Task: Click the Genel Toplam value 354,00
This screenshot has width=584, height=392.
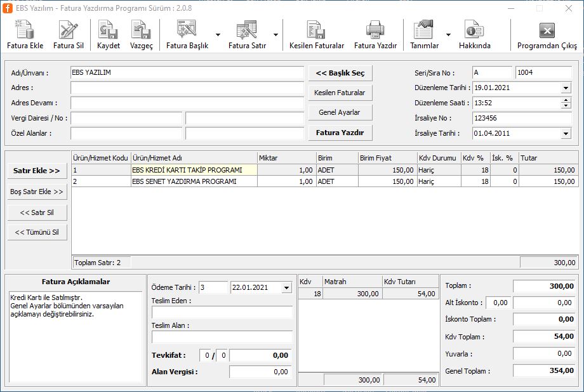Action: [543, 370]
